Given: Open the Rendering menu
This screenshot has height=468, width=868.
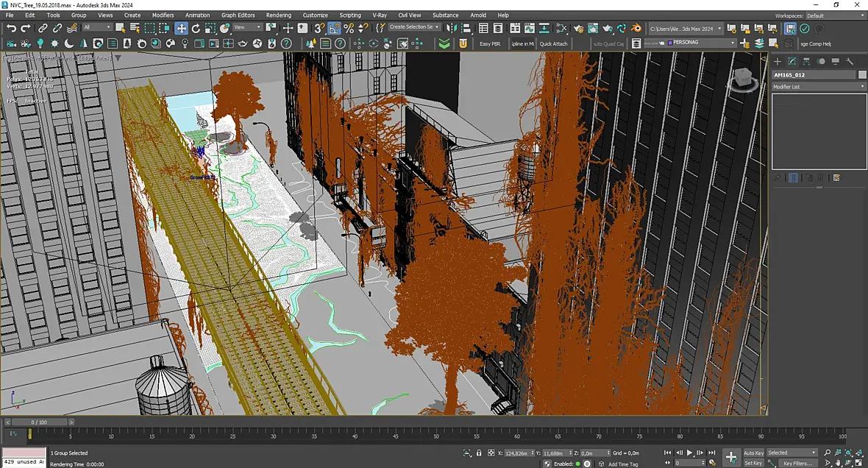Looking at the screenshot, I should click(x=279, y=15).
